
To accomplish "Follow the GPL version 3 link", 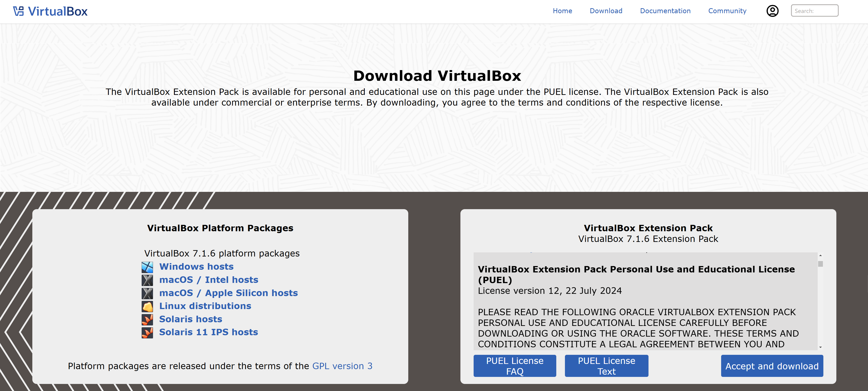I will click(342, 366).
